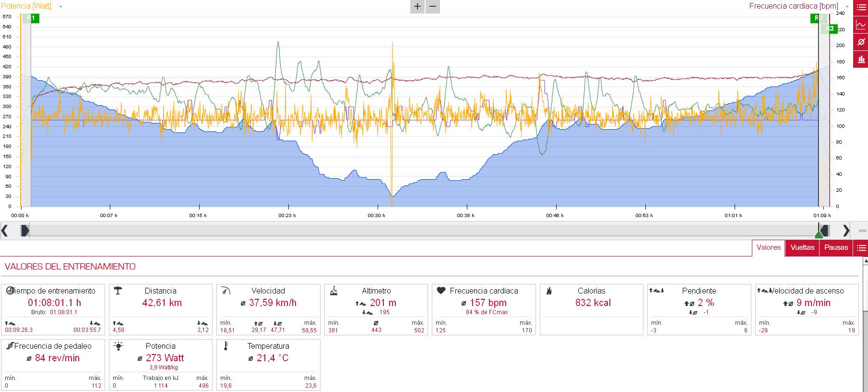Zoom out with the minus button
This screenshot has height=392, width=868.
click(x=433, y=6)
